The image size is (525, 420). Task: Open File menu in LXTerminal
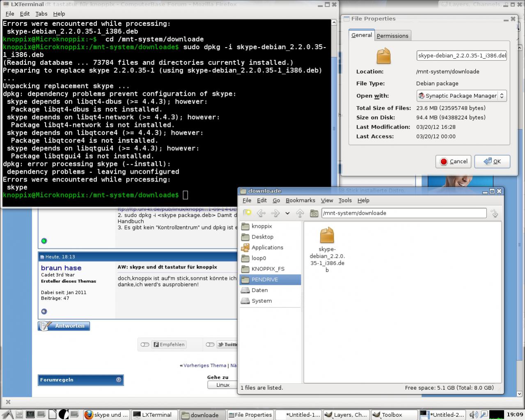(x=10, y=14)
